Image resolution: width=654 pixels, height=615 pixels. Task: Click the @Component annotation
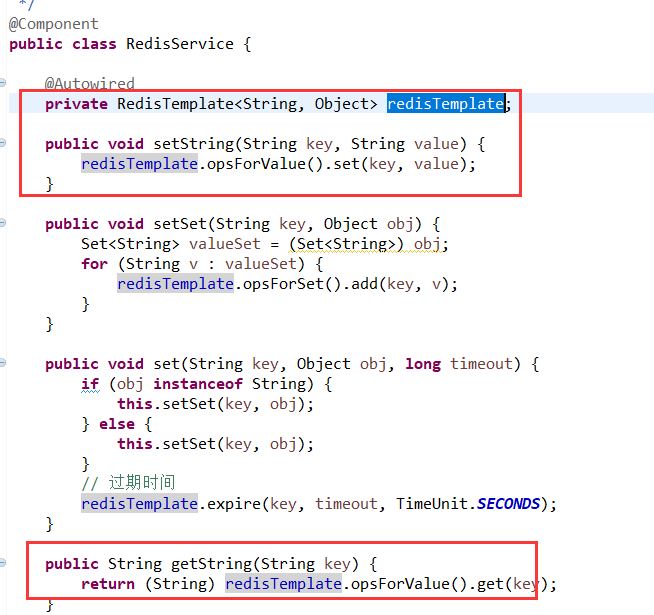click(x=53, y=24)
